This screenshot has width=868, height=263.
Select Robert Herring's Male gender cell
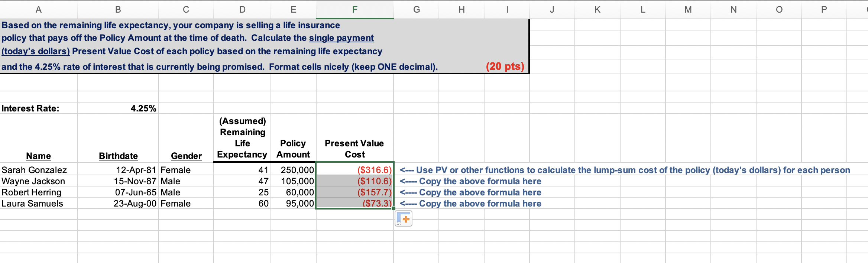pos(186,192)
